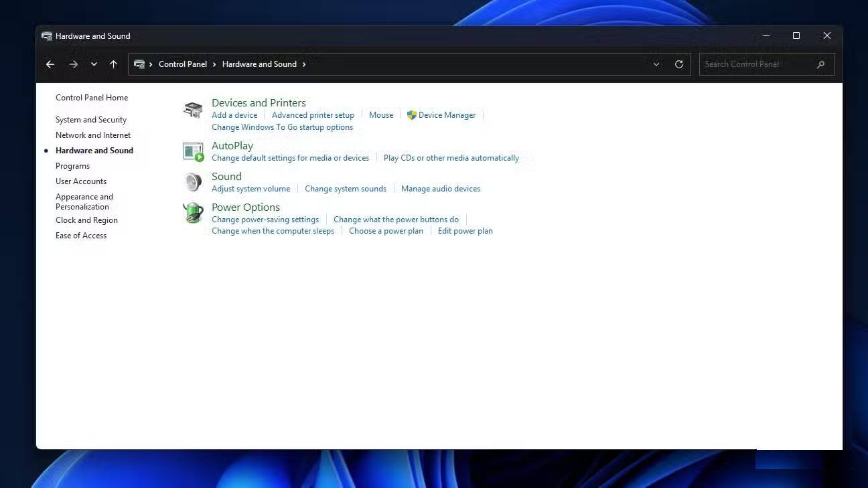Refresh the Control Panel view
Screen dimensions: 868x488
[x=679, y=64]
